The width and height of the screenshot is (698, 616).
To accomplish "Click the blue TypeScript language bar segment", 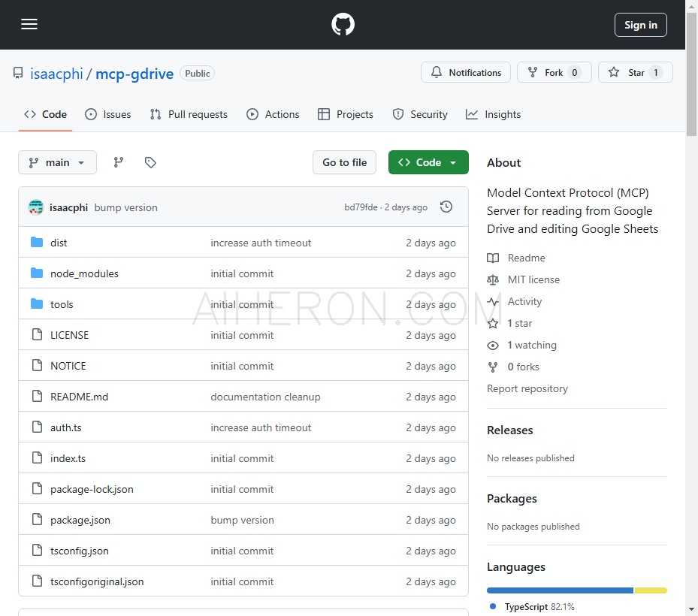I will pyautogui.click(x=560, y=590).
